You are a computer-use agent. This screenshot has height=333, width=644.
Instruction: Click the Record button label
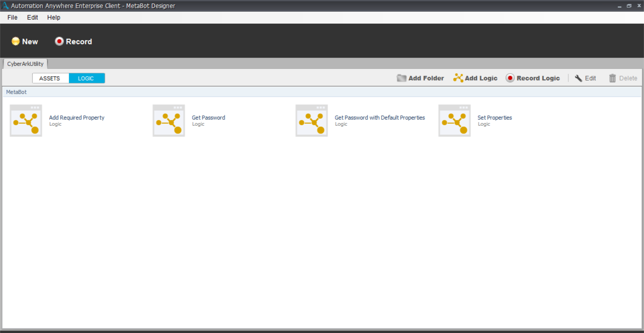pyautogui.click(x=79, y=42)
